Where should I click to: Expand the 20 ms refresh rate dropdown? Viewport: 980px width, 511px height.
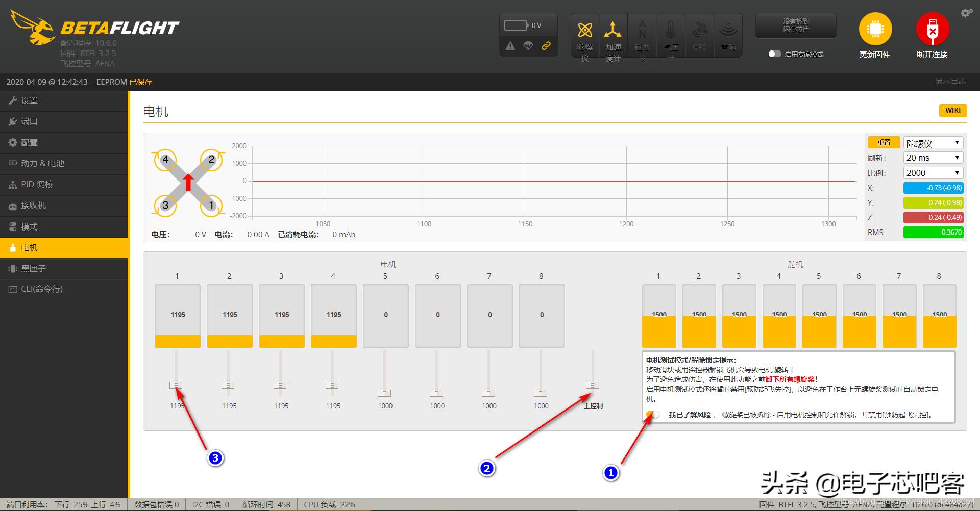pos(933,158)
